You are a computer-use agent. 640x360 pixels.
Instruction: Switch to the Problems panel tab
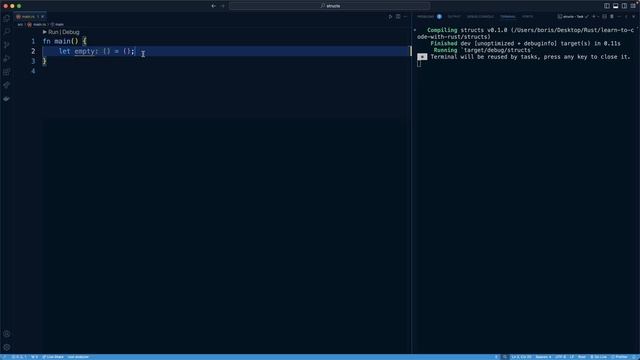tap(426, 17)
